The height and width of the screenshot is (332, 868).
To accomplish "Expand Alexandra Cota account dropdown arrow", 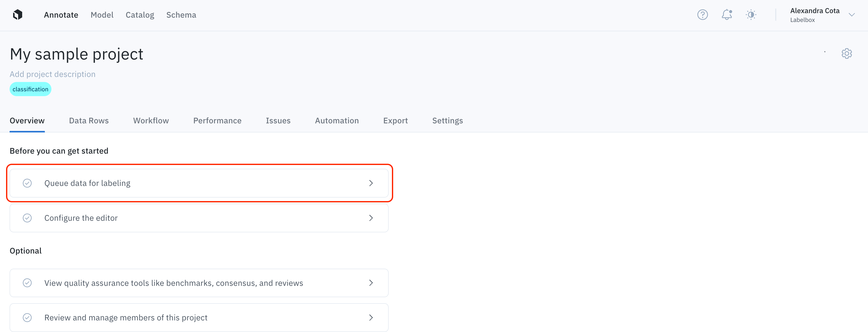I will click(851, 15).
